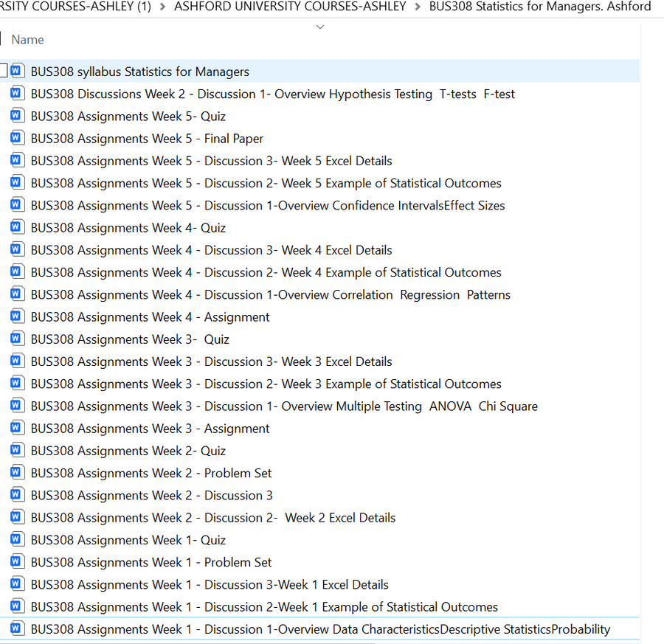This screenshot has height=644, width=664.
Task: Click Word icon beside ANOVA Chi Square file
Action: coord(17,406)
